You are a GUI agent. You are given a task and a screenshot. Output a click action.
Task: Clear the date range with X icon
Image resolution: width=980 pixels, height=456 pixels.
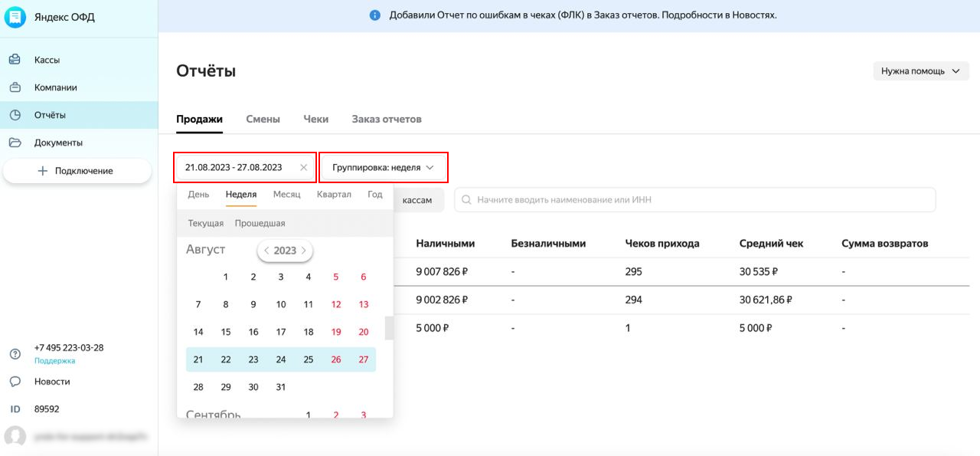pyautogui.click(x=304, y=167)
